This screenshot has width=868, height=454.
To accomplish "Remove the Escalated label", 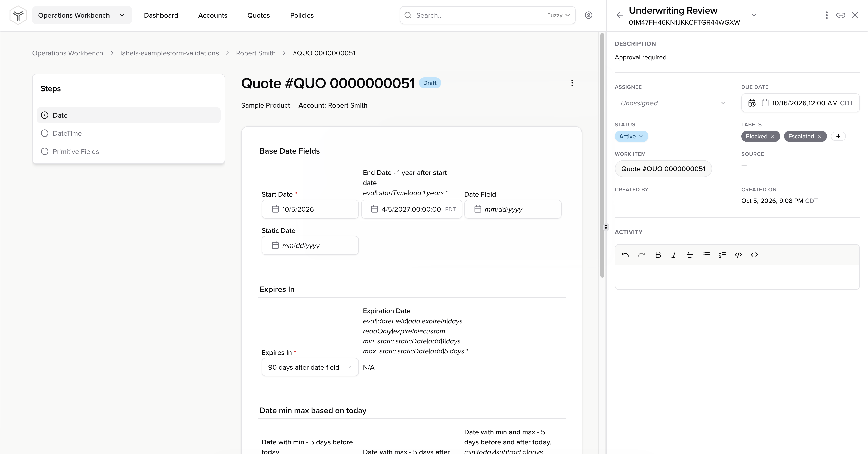I will click(819, 136).
